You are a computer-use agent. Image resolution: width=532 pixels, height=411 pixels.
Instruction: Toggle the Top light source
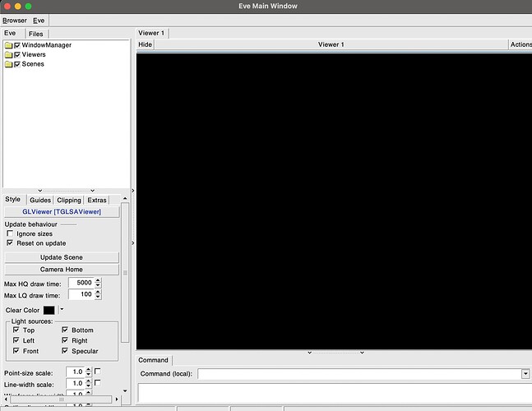16,330
